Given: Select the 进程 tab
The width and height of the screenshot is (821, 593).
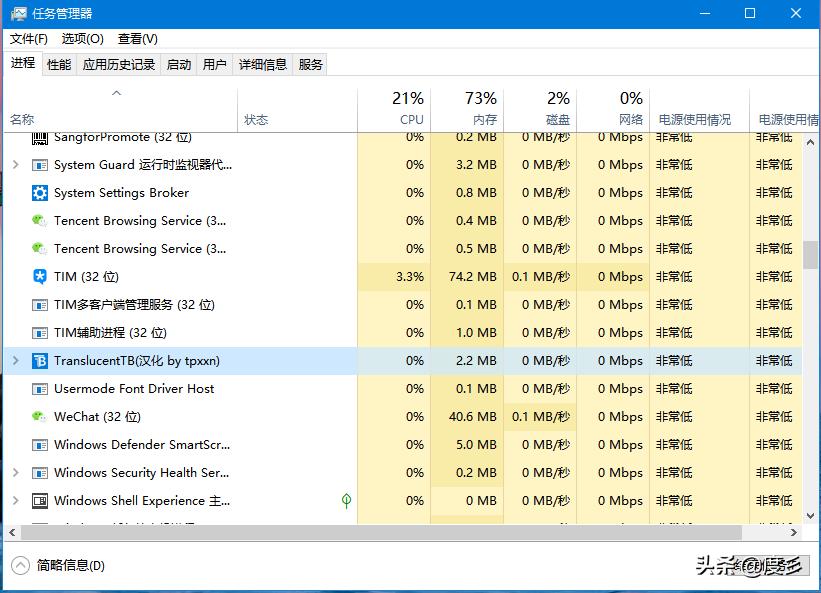Looking at the screenshot, I should tap(23, 63).
